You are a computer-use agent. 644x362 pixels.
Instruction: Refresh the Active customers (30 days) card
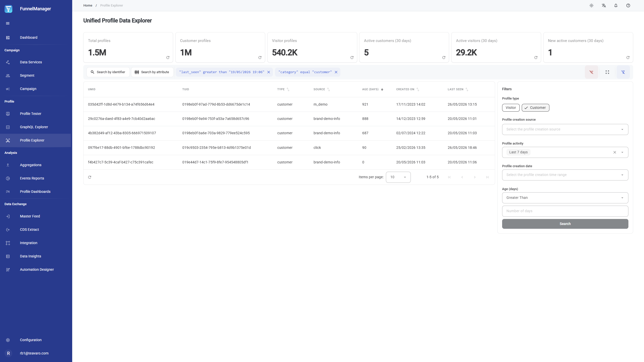point(444,58)
